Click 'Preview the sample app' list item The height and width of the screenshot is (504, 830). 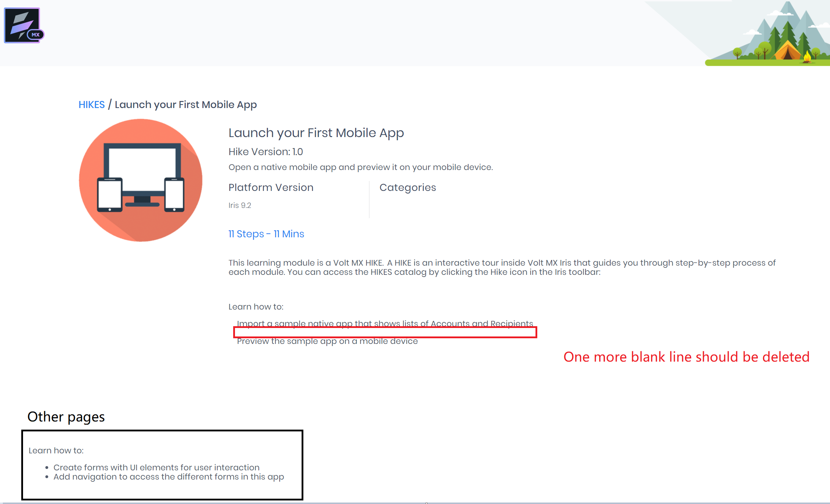click(327, 342)
